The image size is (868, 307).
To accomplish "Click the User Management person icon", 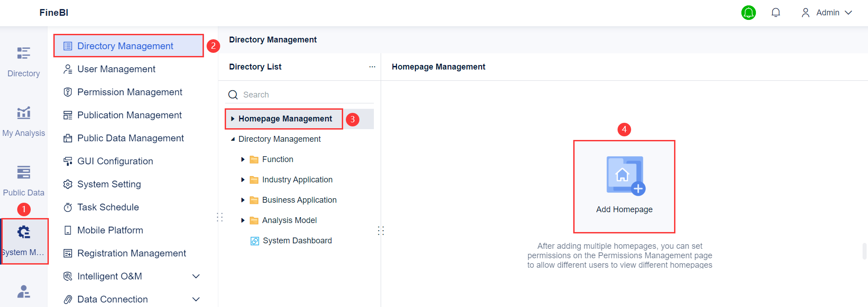I will tap(68, 69).
